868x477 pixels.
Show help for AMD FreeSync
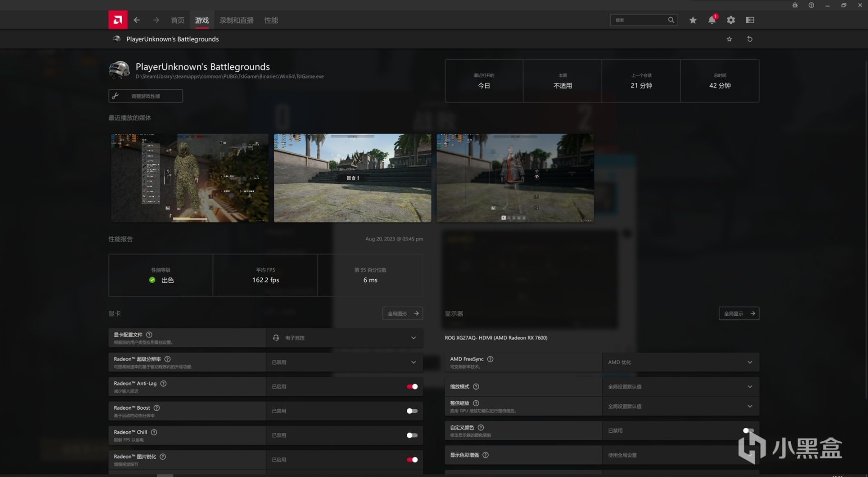[490, 359]
